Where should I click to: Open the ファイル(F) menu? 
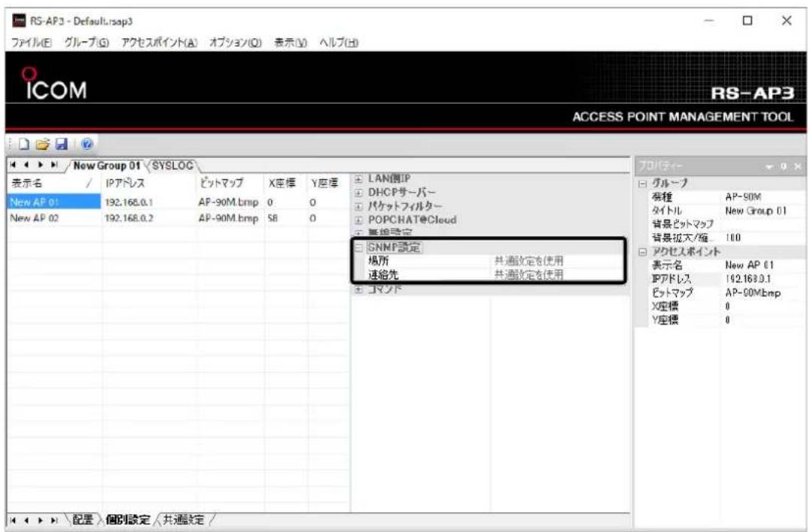(32, 43)
